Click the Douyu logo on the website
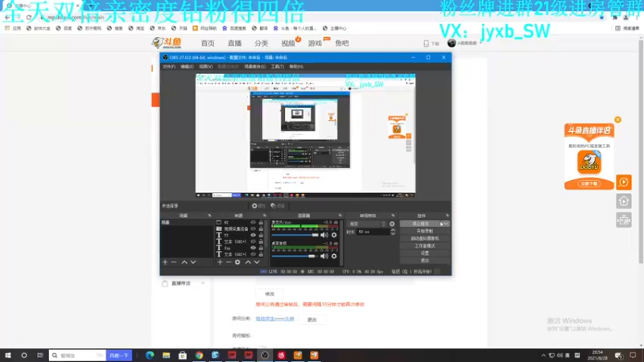644x362 pixels. 167,43
